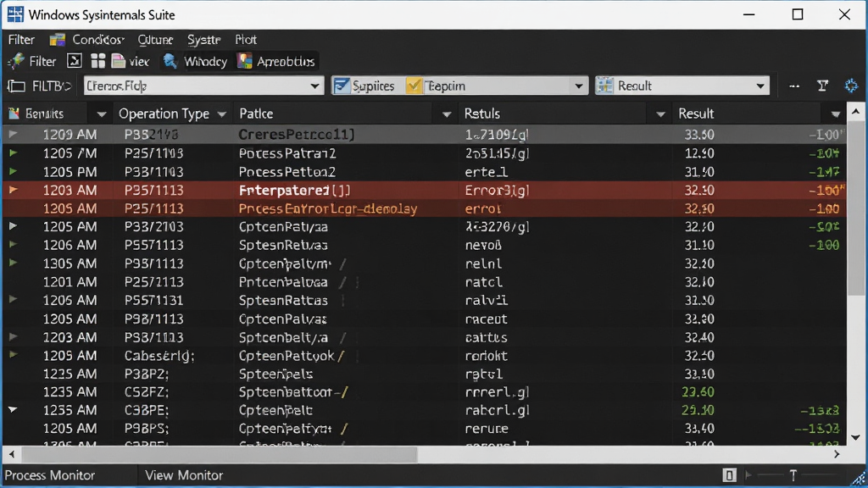
Task: Click the Cabeserlg: operation cell
Action: [x=159, y=356]
